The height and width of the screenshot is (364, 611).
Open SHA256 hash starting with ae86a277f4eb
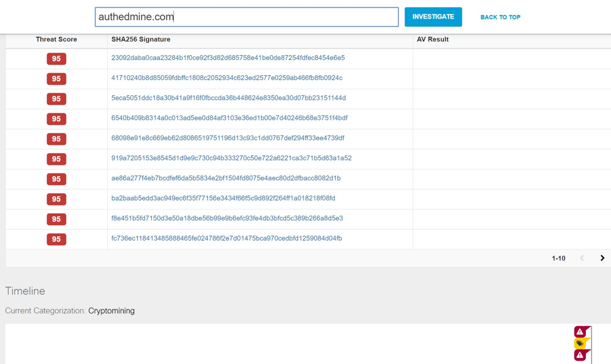(226, 178)
